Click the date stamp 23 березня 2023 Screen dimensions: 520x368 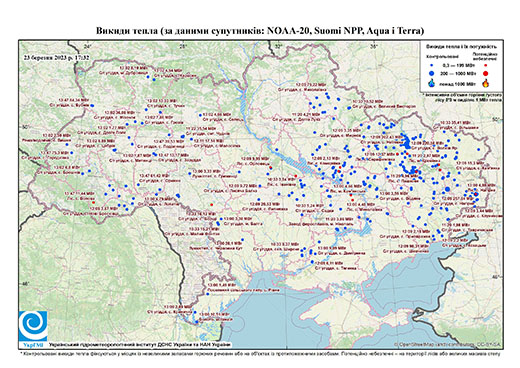(x=57, y=57)
